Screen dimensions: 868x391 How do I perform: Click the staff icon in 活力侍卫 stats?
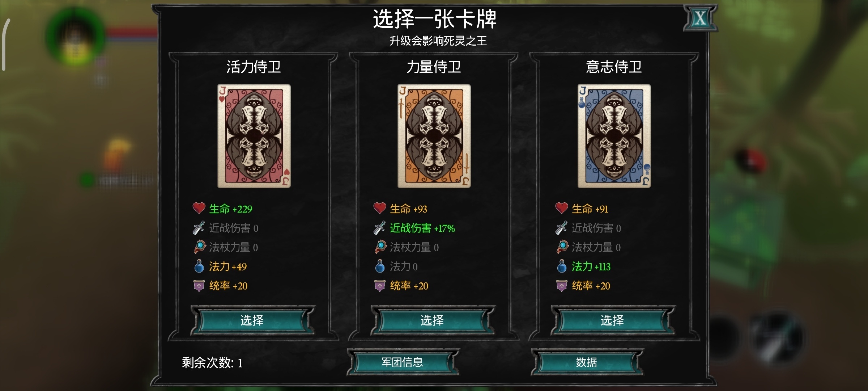click(x=200, y=247)
